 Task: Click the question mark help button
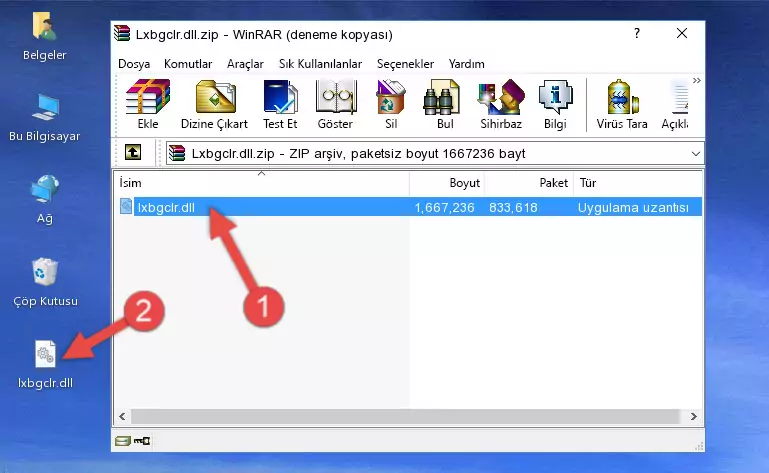637,33
